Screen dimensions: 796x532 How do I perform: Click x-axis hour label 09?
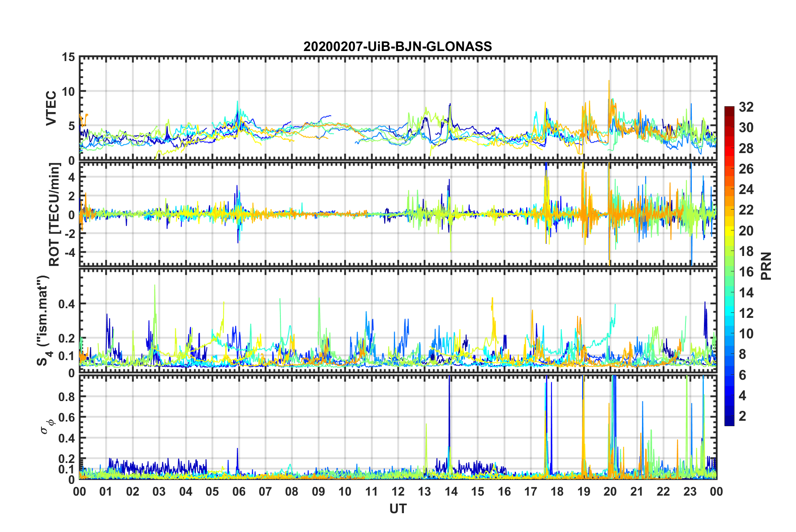(x=318, y=491)
